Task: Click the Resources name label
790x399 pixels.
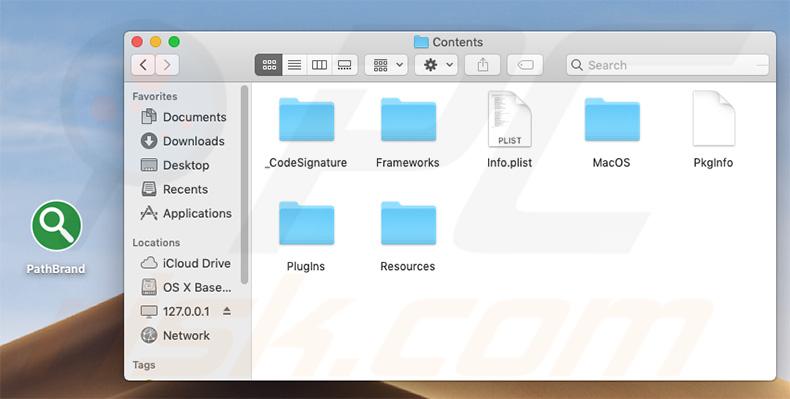Action: click(x=408, y=267)
